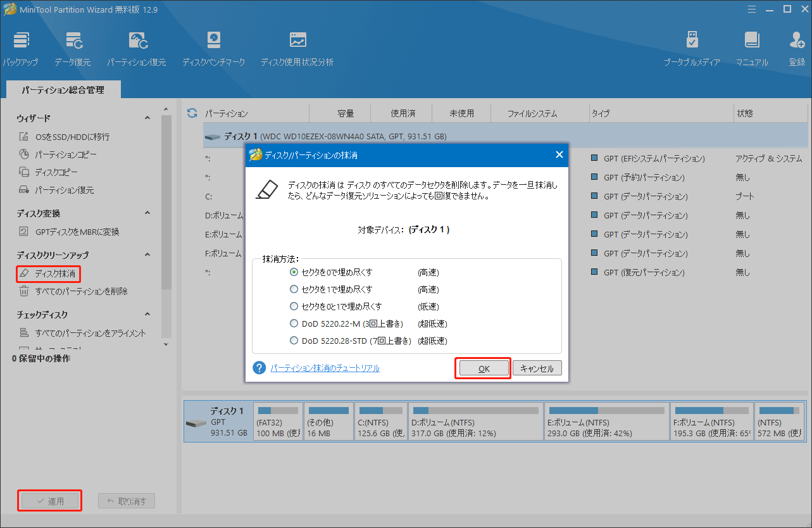Select ディスク 1 GPT 931.51 GB disk label
812x528 pixels.
click(218, 421)
